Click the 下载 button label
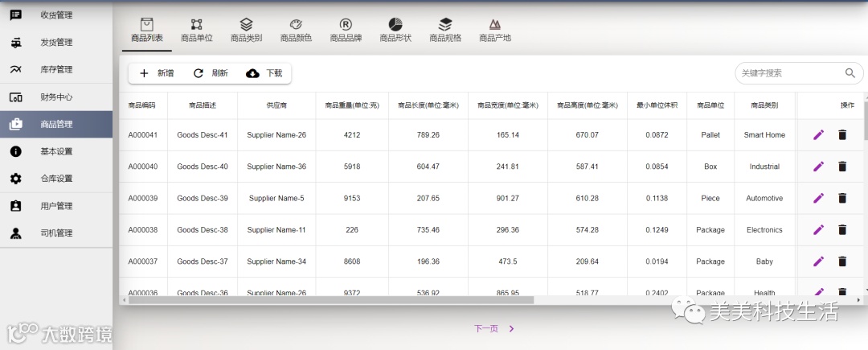 (274, 73)
